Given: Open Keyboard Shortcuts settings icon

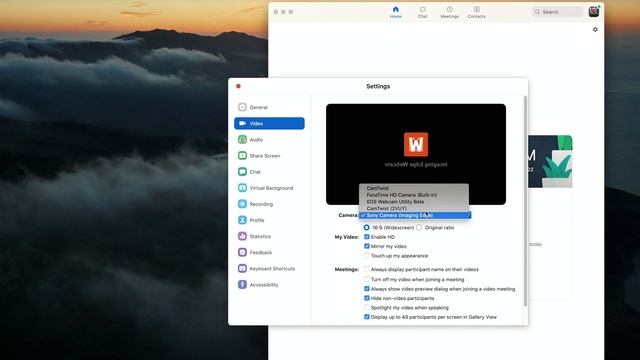Looking at the screenshot, I should (242, 268).
